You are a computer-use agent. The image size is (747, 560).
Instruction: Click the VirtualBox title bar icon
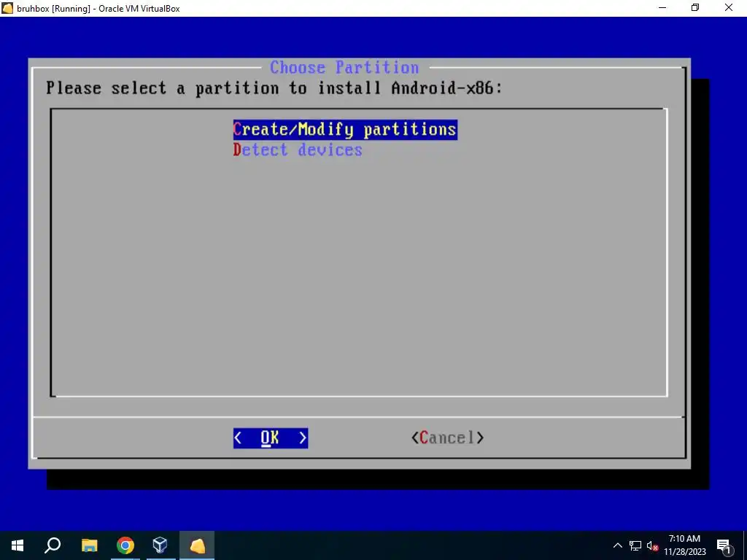tap(7, 8)
